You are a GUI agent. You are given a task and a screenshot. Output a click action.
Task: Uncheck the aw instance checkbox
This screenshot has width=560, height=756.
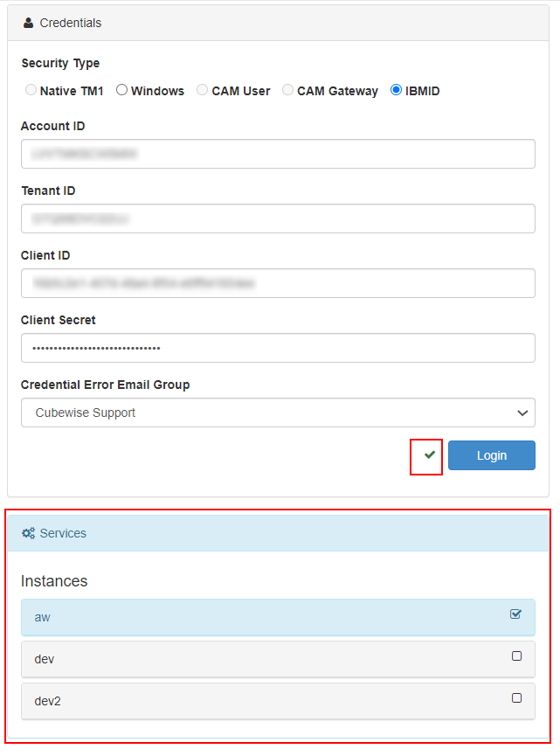click(516, 614)
